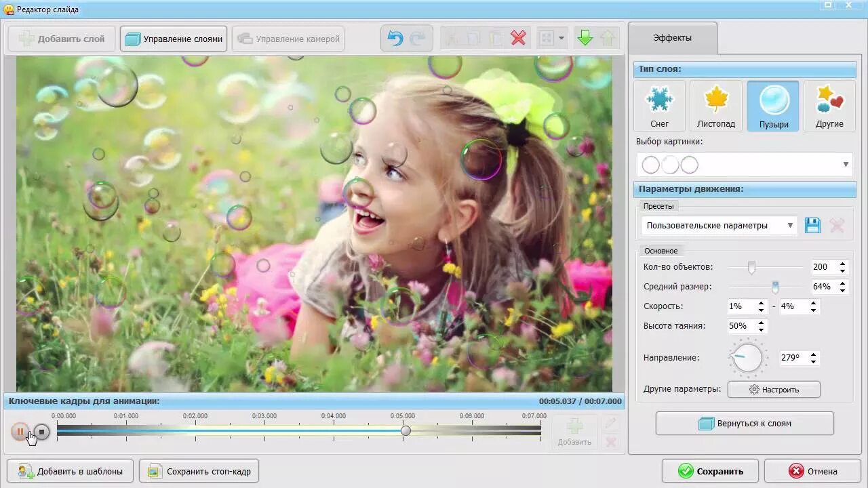Open Управление слоями panel
Viewport: 868px width, 488px height.
[174, 39]
